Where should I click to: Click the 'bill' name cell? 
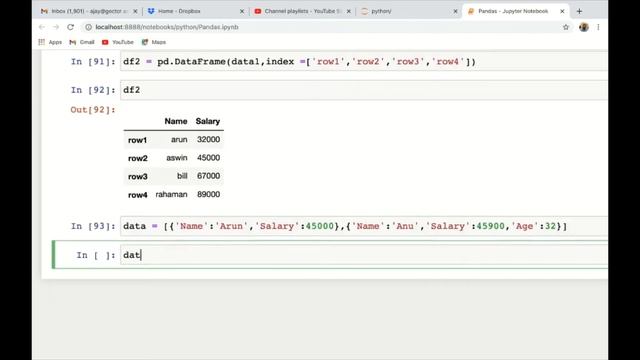(182, 176)
